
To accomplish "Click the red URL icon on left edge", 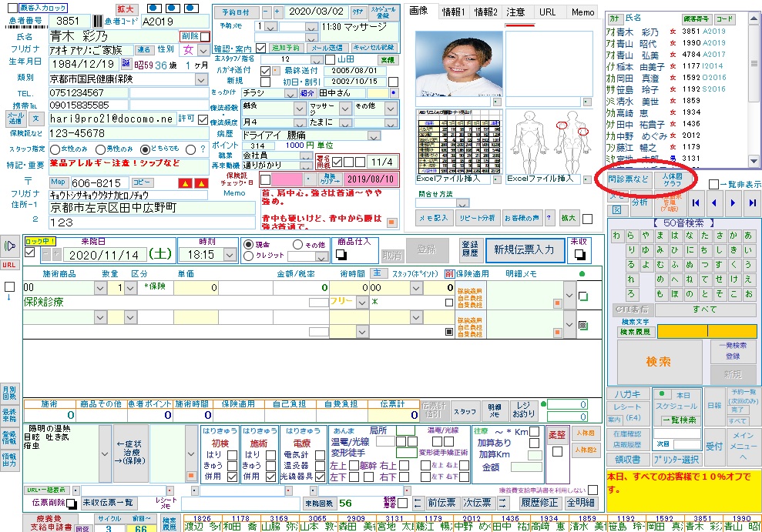I will tap(9, 265).
